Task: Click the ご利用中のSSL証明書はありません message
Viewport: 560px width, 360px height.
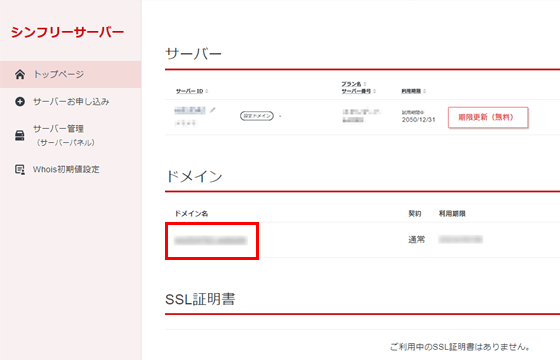Action: pyautogui.click(x=460, y=346)
